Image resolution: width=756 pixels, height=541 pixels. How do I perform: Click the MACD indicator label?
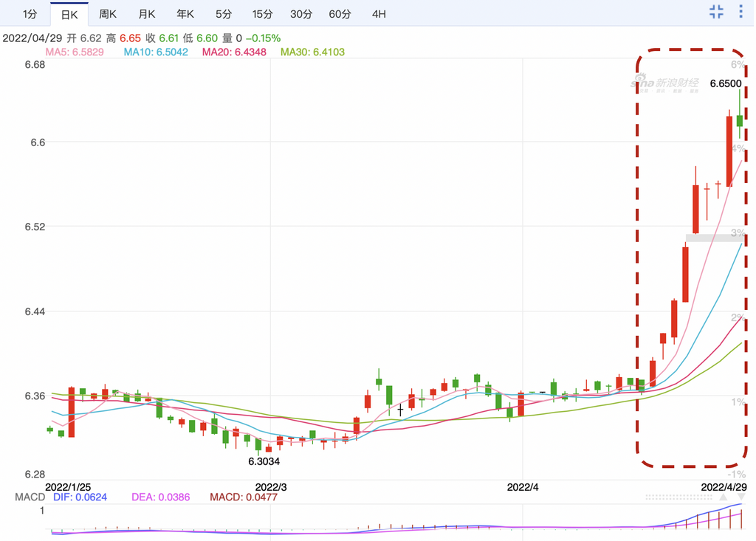(30, 497)
